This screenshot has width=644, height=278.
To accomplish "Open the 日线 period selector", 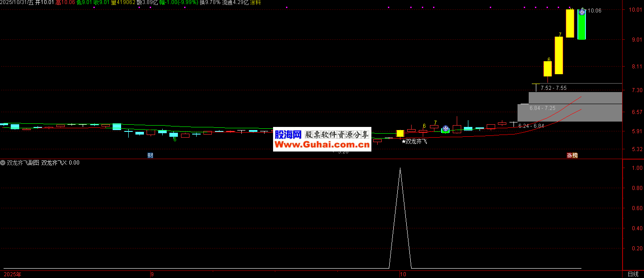I will 633,274.
